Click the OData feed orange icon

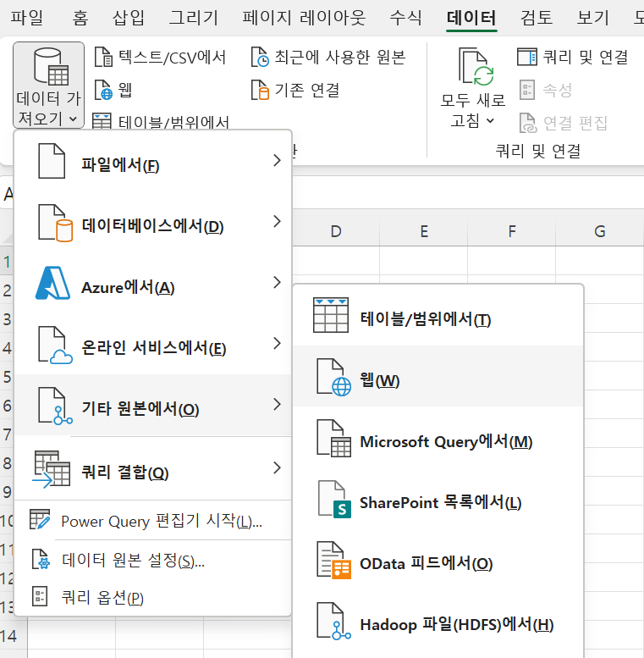(333, 561)
